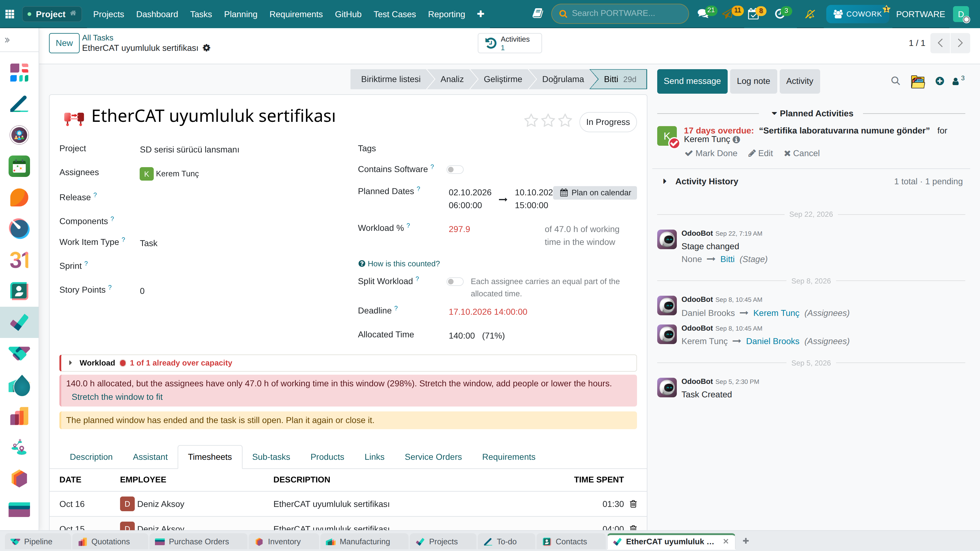980x551 pixels.
Task: Add a new bottom tab with plus
Action: [x=746, y=541]
